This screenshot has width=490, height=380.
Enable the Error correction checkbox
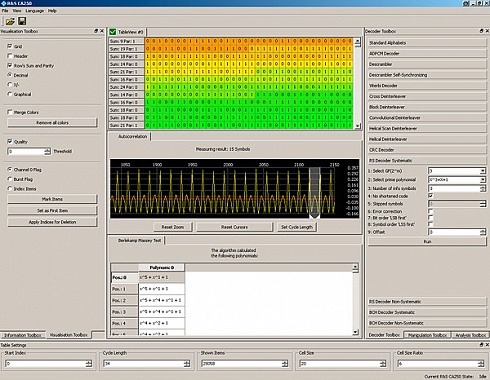click(431, 211)
